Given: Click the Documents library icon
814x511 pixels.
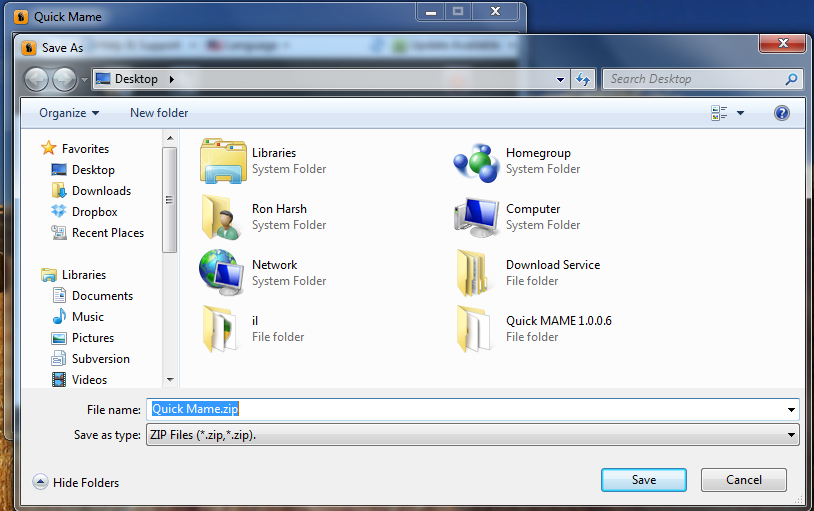Looking at the screenshot, I should [59, 295].
